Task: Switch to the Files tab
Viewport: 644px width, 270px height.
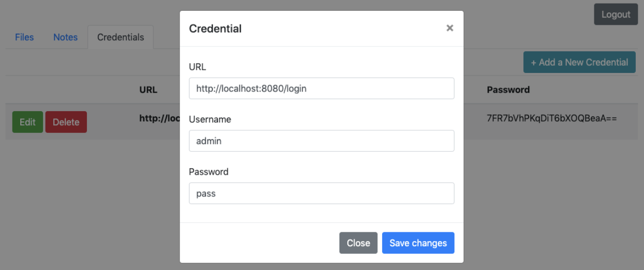Action: tap(24, 37)
